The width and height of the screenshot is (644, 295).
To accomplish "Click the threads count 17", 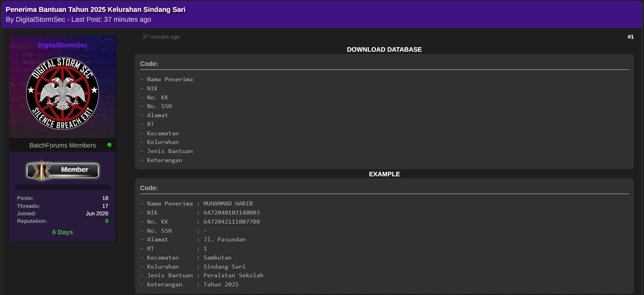I will point(105,206).
